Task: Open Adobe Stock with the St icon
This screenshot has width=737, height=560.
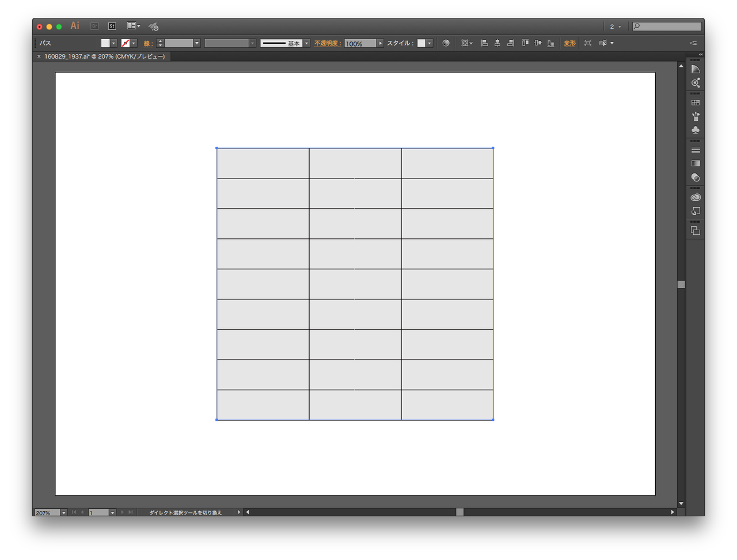Action: pyautogui.click(x=112, y=26)
